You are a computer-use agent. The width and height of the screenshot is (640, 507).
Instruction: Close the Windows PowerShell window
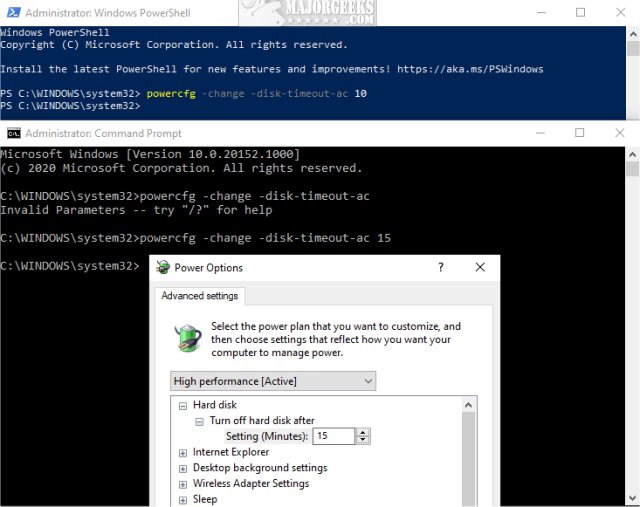click(x=620, y=13)
